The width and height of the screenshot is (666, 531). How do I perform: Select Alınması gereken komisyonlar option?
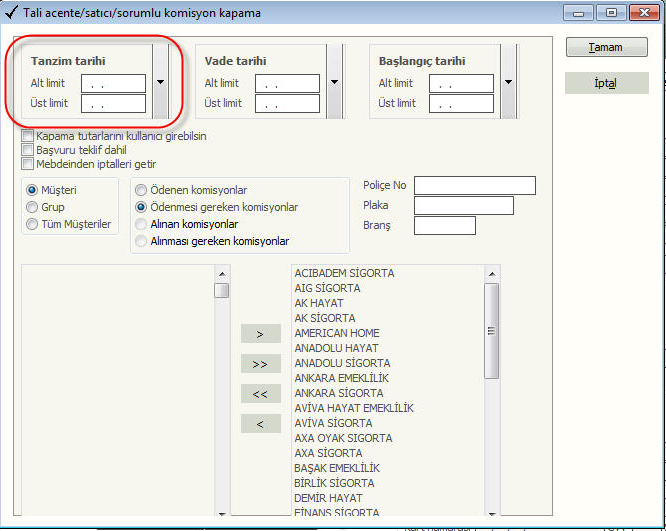pyautogui.click(x=141, y=241)
